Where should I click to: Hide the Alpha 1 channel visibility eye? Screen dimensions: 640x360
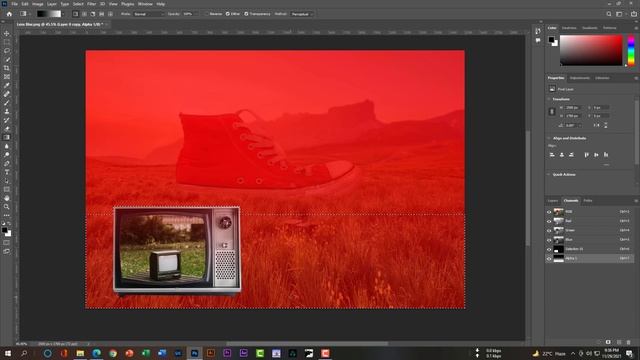(x=549, y=258)
